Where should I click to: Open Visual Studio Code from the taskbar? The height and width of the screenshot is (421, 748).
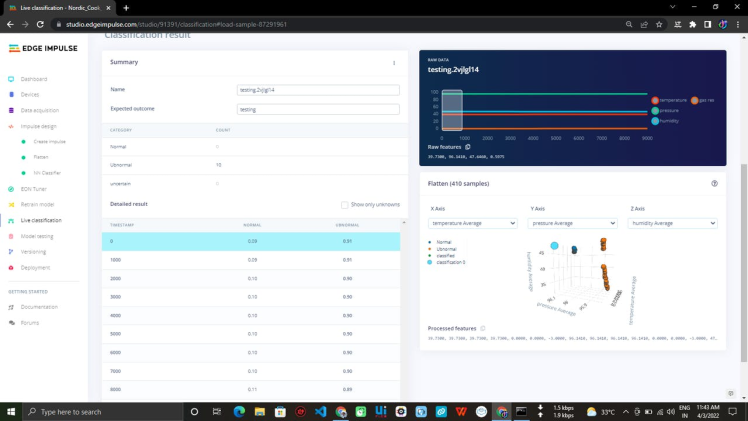click(320, 411)
